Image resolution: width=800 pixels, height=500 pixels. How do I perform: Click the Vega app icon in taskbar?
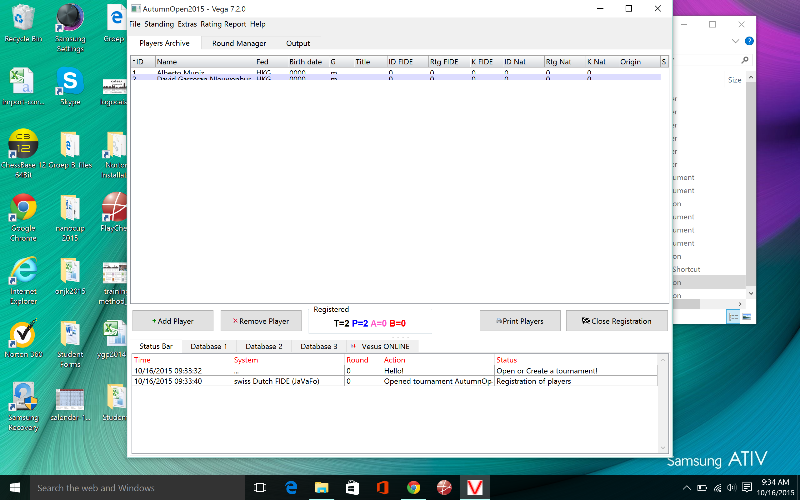(x=474, y=488)
